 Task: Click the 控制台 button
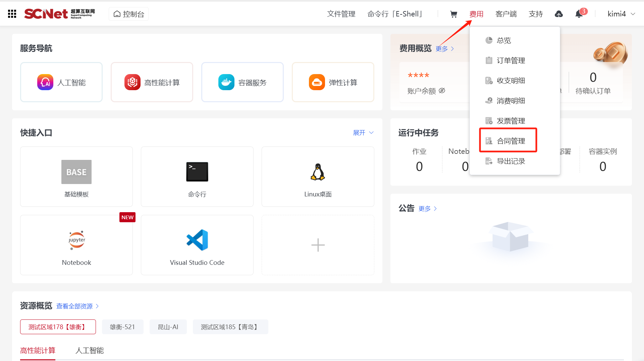coord(129,14)
